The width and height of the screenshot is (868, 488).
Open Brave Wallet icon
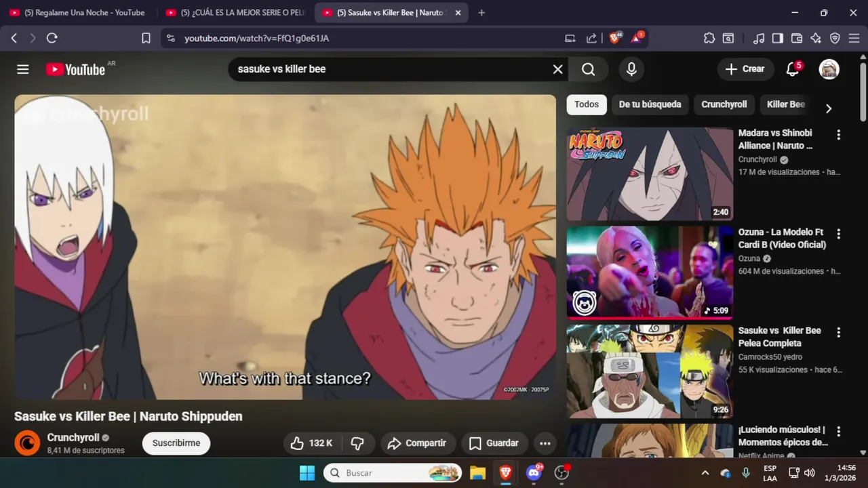click(797, 38)
